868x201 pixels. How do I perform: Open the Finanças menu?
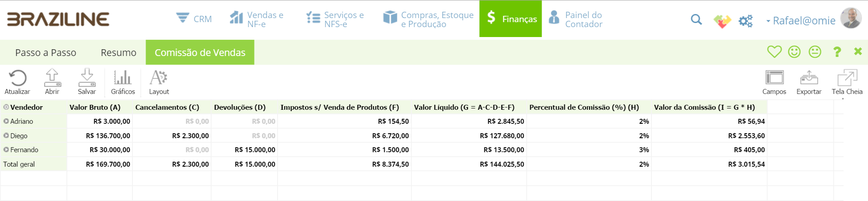click(510, 19)
